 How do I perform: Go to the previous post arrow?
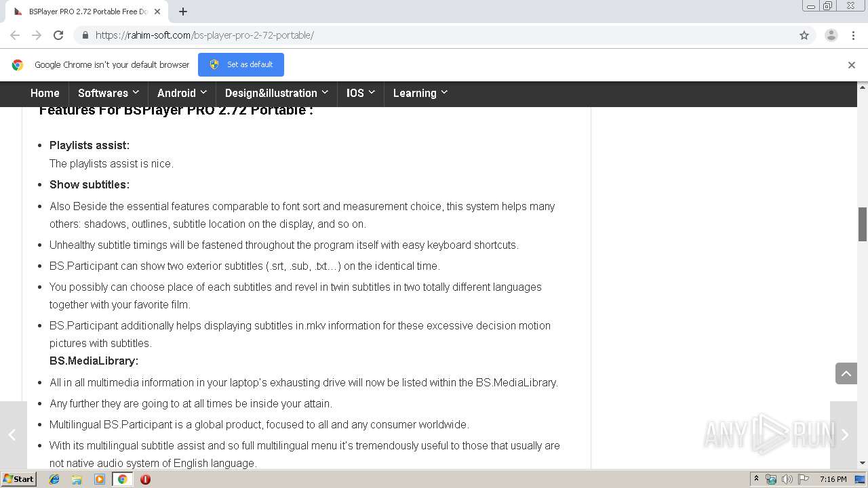click(x=13, y=434)
